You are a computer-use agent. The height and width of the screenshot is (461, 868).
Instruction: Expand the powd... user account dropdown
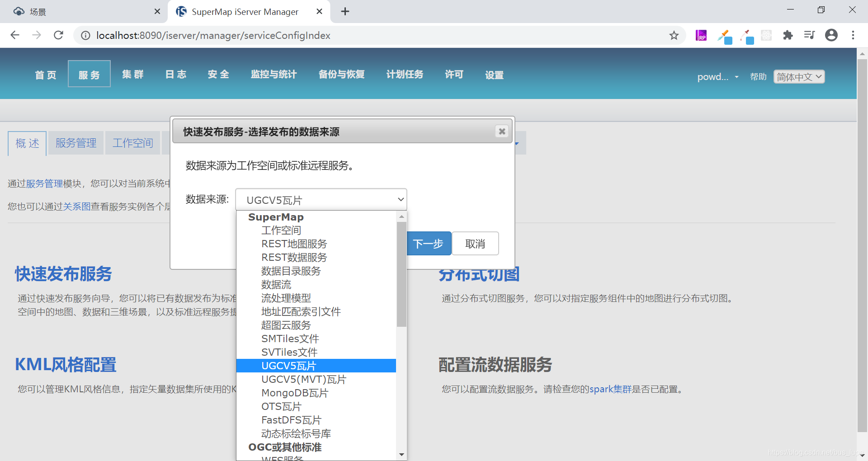coord(718,77)
